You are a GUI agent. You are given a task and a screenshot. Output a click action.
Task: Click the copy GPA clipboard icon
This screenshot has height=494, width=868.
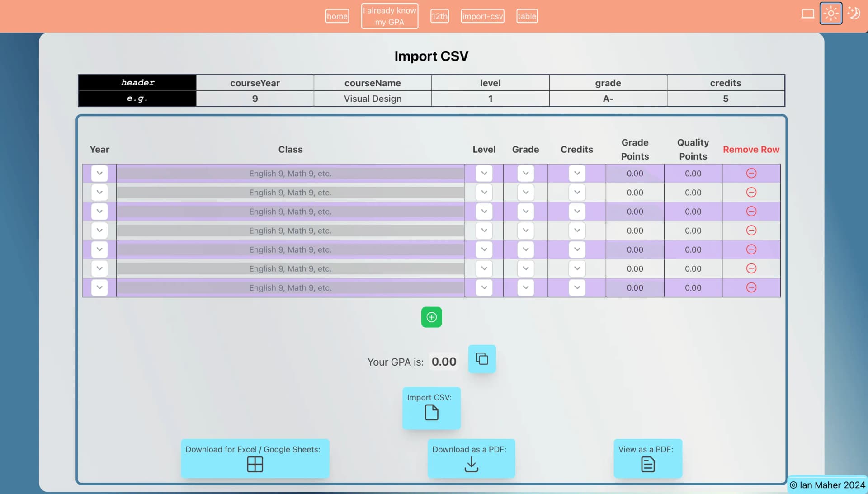point(481,359)
